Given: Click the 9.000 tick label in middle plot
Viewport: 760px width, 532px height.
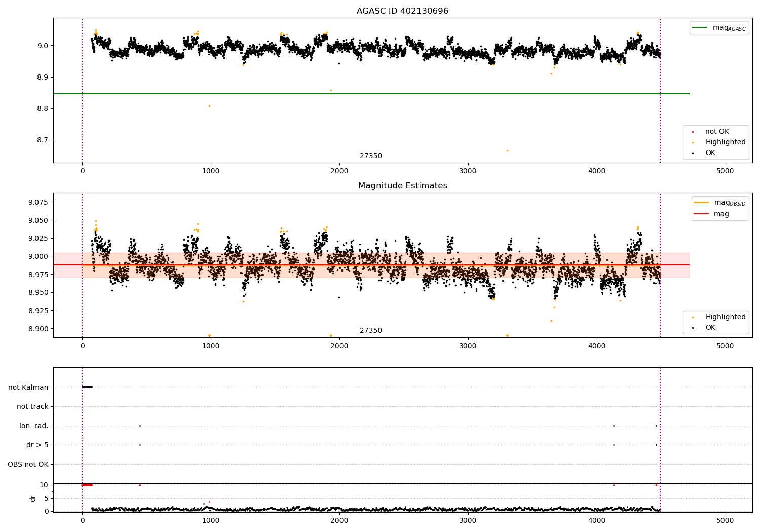Looking at the screenshot, I should 38,256.
